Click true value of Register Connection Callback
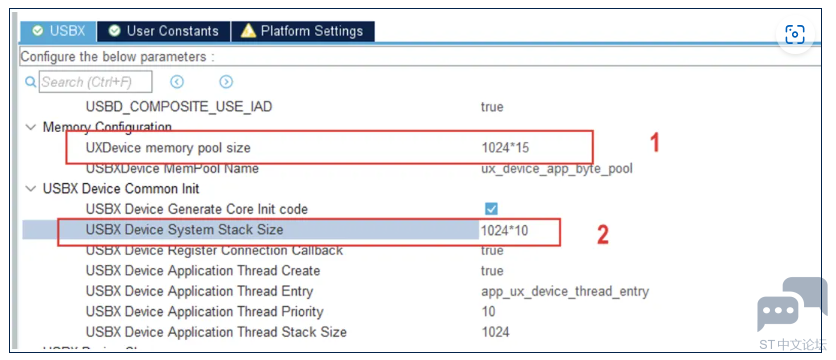 tap(492, 250)
